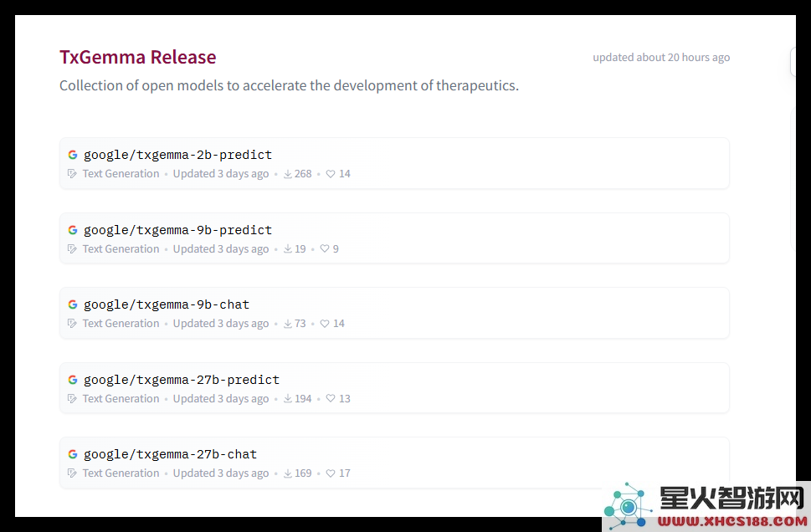
Task: Click the collection description about therapeutics
Action: coord(289,85)
